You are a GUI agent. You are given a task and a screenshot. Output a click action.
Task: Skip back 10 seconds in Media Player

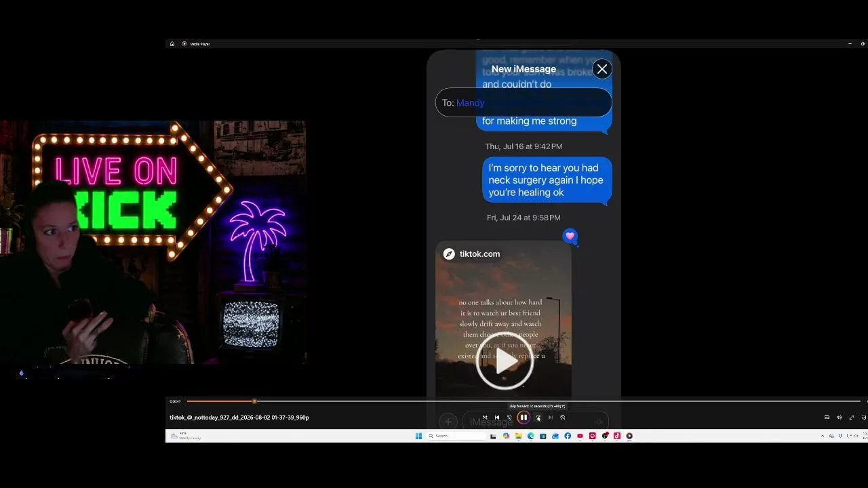tap(509, 418)
